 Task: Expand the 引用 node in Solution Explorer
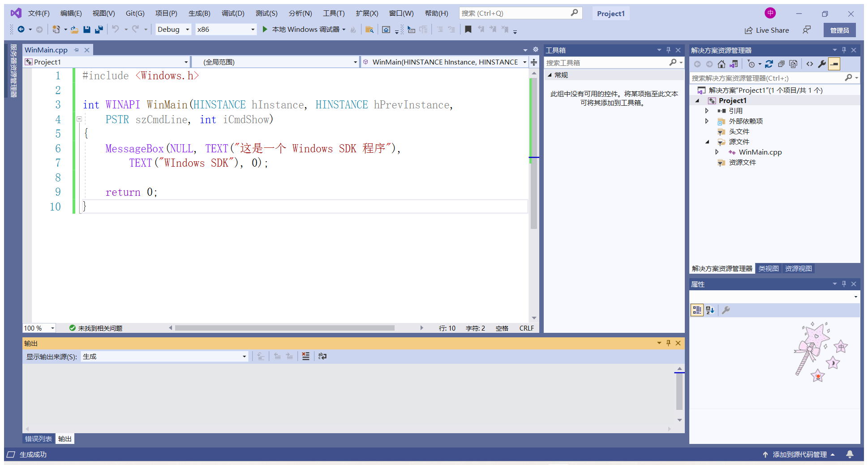(707, 111)
